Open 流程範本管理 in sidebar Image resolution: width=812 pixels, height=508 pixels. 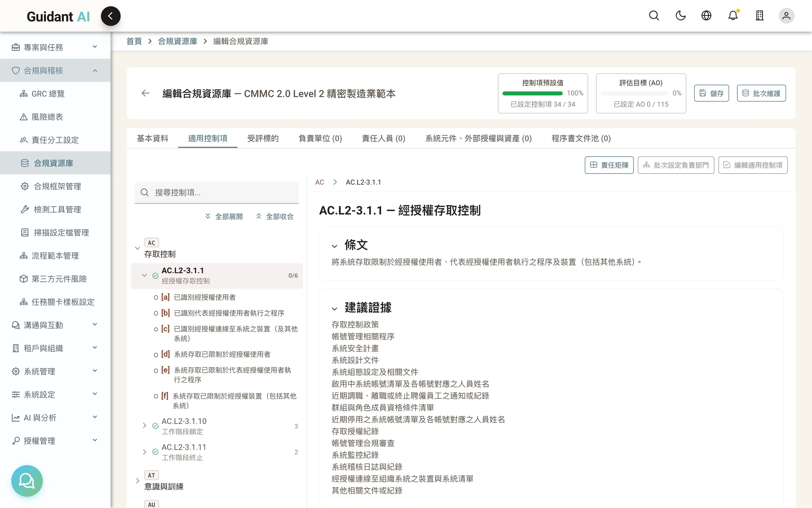tap(55, 256)
